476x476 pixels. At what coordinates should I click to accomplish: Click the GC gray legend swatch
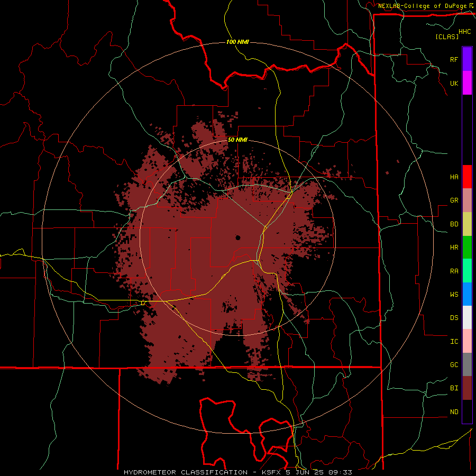(x=467, y=364)
